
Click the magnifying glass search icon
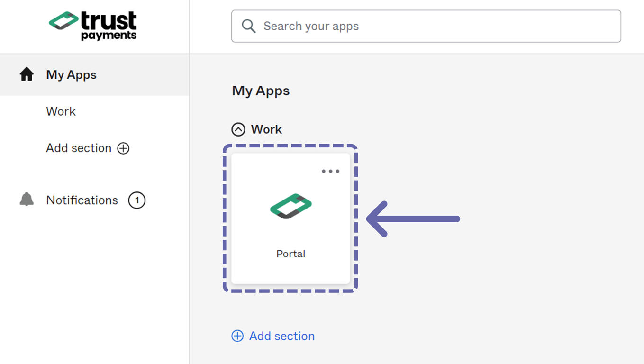coord(249,26)
